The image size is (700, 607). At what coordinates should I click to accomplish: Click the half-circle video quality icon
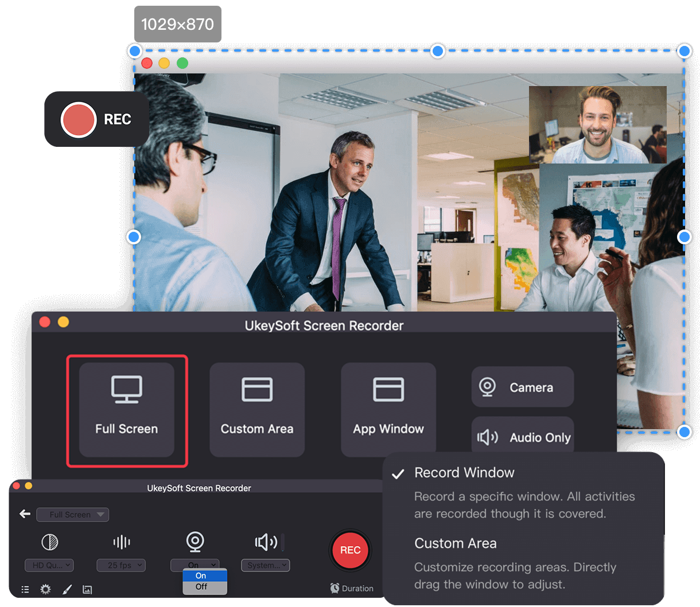[x=50, y=542]
